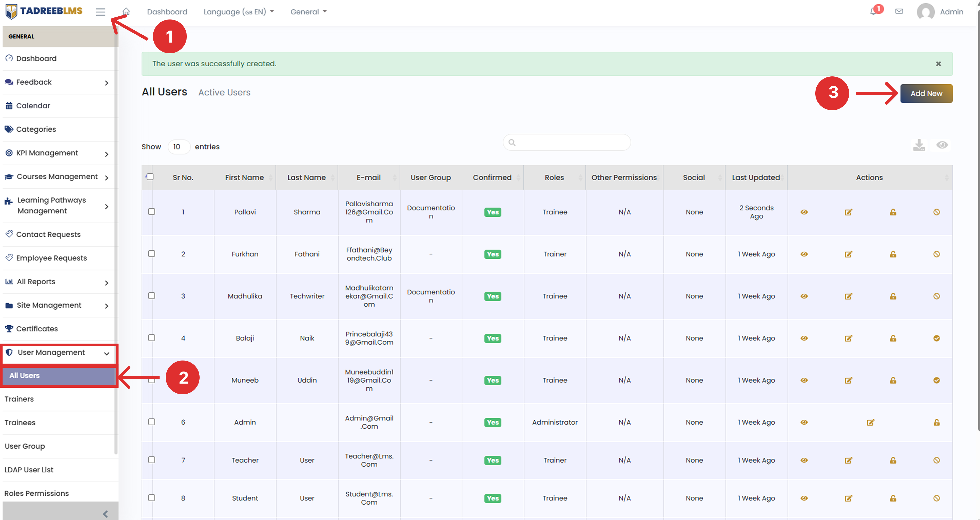980x520 pixels.
Task: Open Trainees sidebar link
Action: (20, 423)
